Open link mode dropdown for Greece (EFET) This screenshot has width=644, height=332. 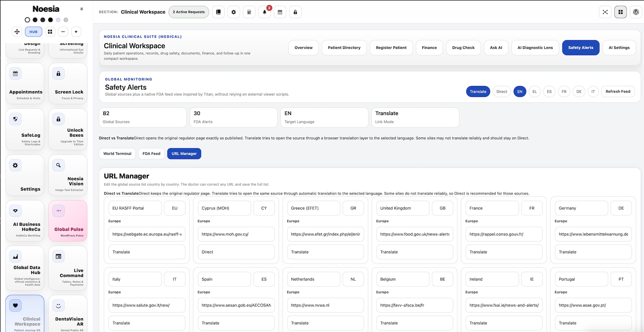[x=325, y=252]
